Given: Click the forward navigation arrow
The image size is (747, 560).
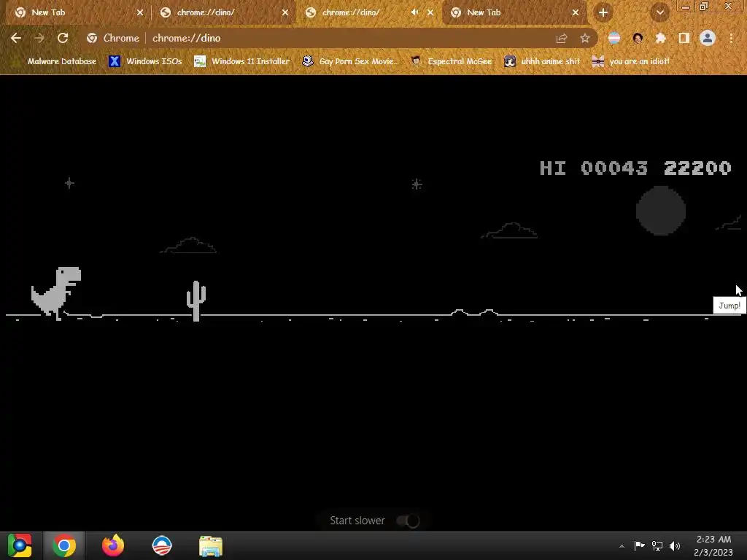Looking at the screenshot, I should 39,38.
